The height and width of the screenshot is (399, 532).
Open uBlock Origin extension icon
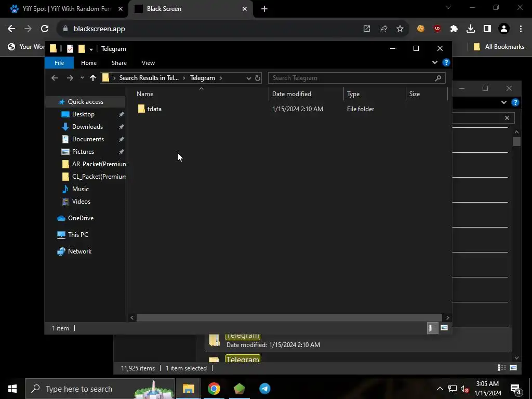pos(437,29)
